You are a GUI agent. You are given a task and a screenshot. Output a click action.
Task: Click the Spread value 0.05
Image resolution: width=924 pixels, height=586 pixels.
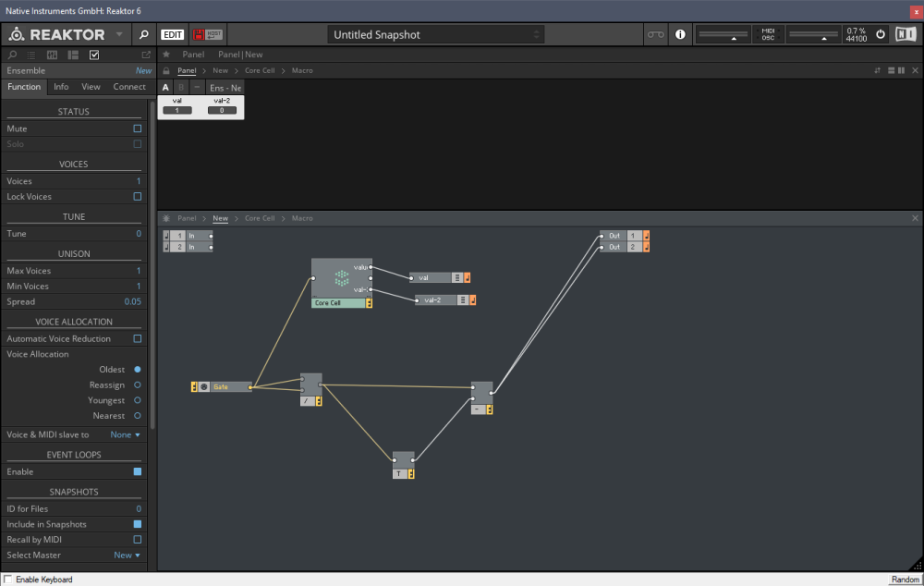132,301
